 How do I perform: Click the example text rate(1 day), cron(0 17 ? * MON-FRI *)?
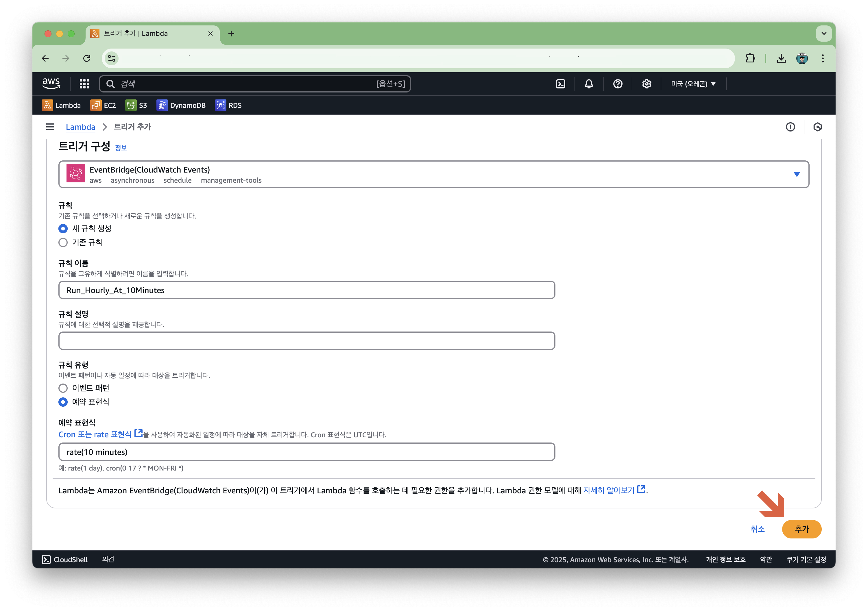pyautogui.click(x=125, y=468)
